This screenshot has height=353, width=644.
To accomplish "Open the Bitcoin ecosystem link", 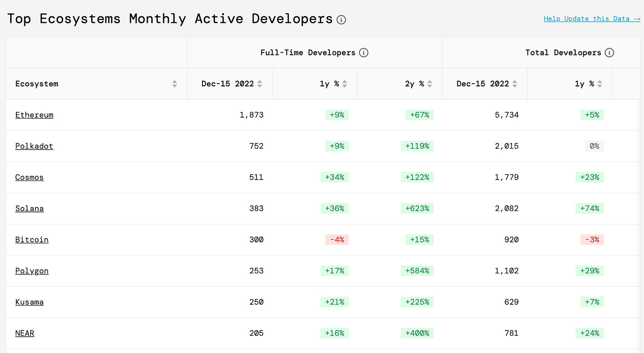I will click(x=32, y=240).
